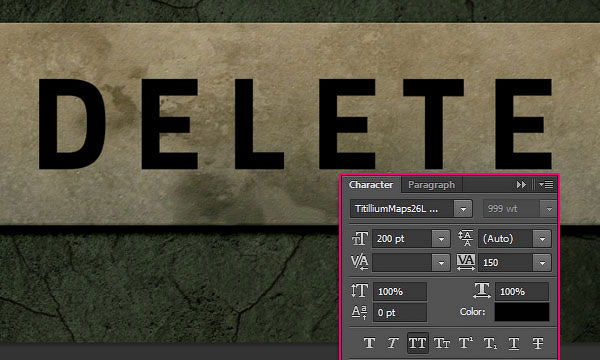Click the letter D in DELETE text
Viewport: 600px width, 360px height.
tap(72, 124)
